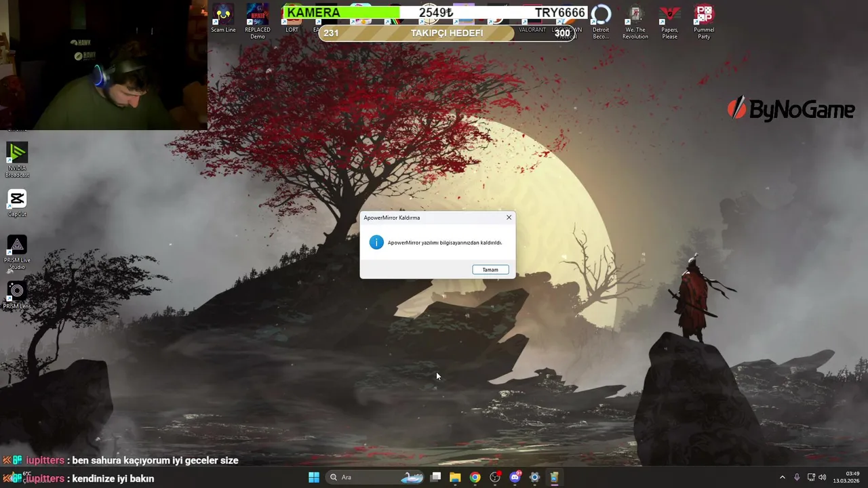Image resolution: width=868 pixels, height=488 pixels.
Task: Open the PRISM Lens desktop icon
Action: click(x=17, y=296)
